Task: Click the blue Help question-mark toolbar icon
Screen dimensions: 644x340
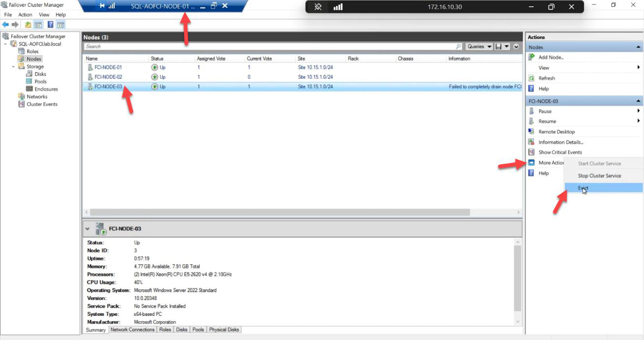Action: tap(50, 25)
